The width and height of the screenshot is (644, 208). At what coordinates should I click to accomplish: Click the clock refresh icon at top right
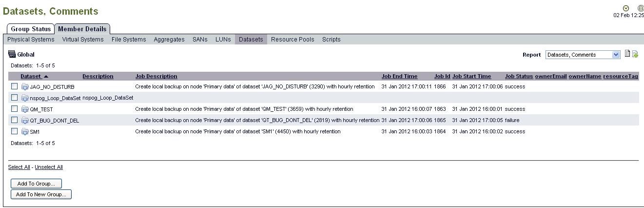(x=626, y=8)
